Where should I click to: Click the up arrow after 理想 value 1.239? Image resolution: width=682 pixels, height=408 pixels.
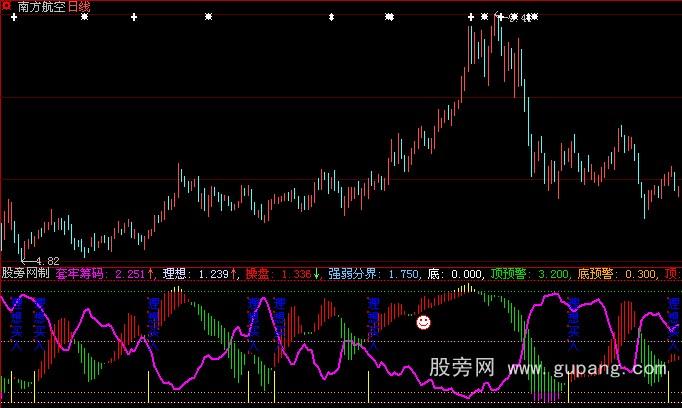[233, 272]
